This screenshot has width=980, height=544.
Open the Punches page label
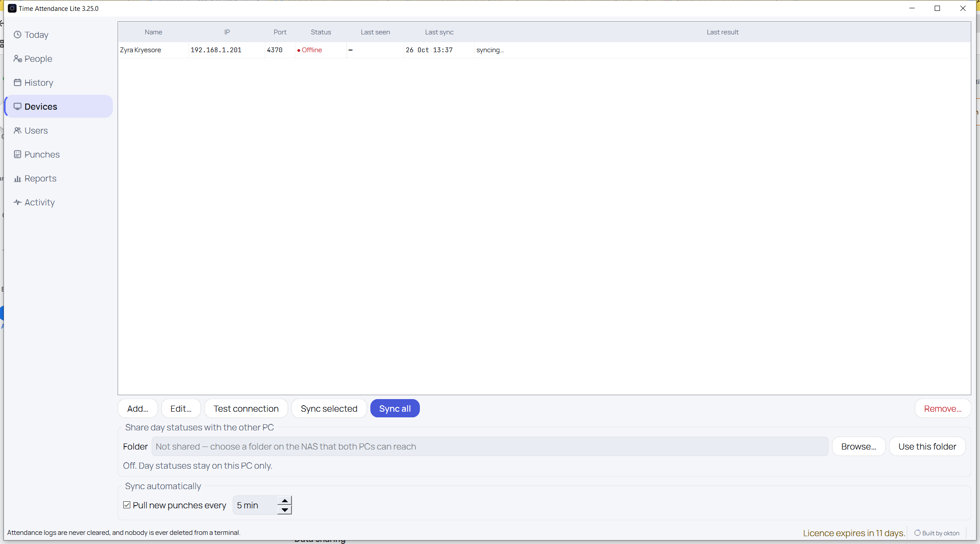coord(42,154)
